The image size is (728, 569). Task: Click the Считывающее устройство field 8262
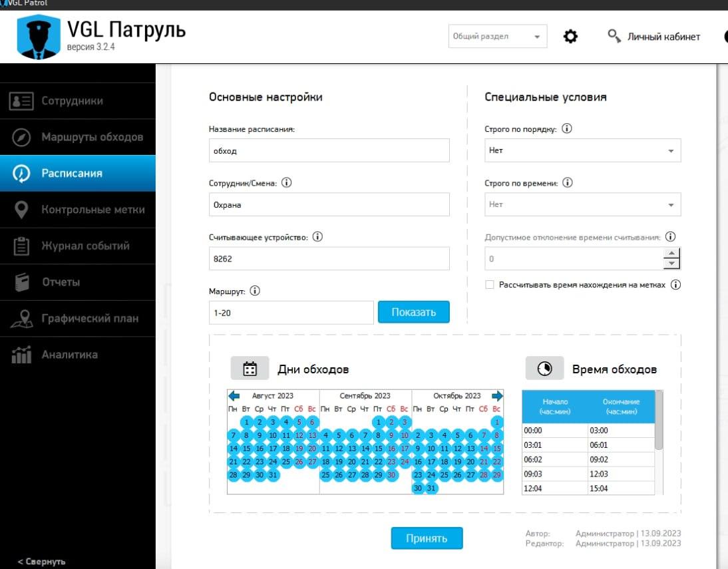click(329, 259)
